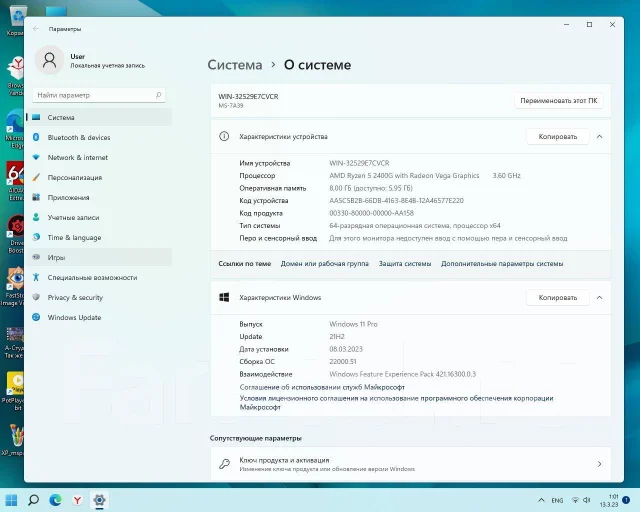Click the Система breadcrumb in header
Viewport: 640px width, 512px height.
tap(235, 65)
